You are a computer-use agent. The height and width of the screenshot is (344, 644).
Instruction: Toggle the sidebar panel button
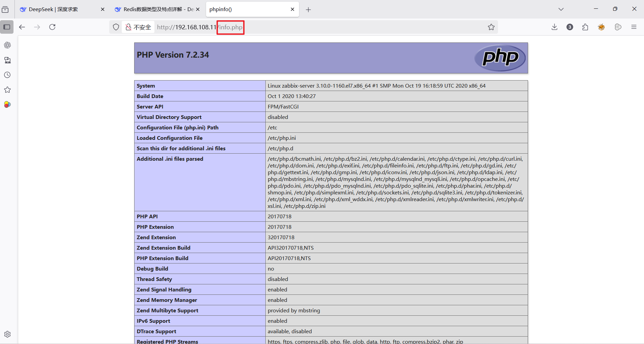7,27
